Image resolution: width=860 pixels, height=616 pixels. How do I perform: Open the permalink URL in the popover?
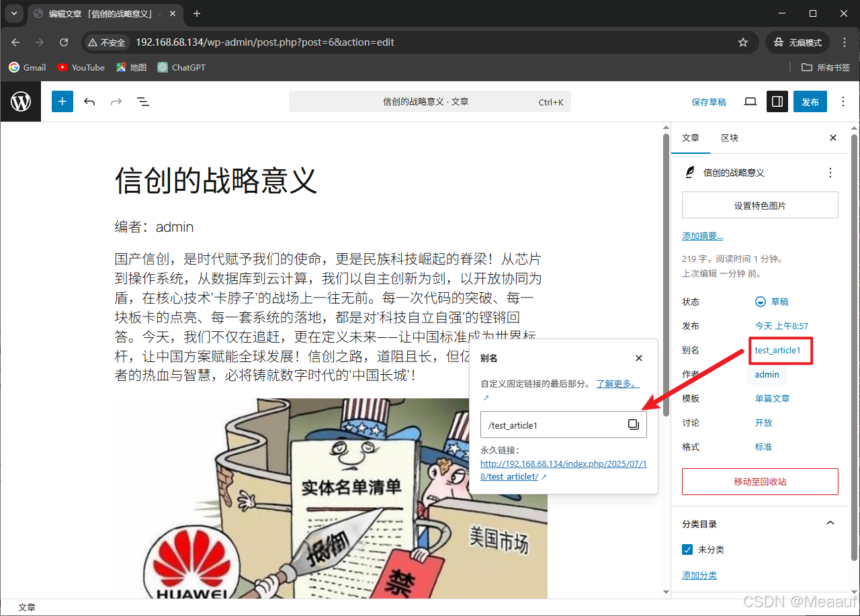[564, 470]
